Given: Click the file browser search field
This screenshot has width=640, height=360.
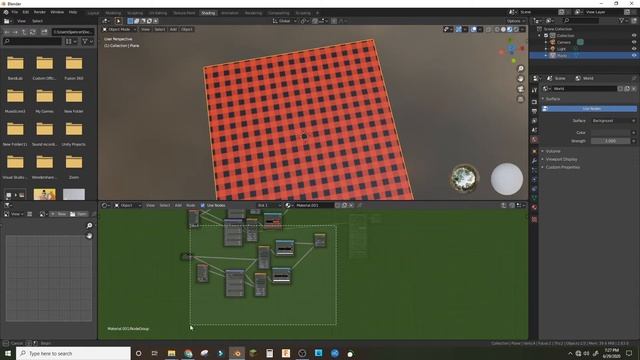Looking at the screenshot, I should (32, 41).
